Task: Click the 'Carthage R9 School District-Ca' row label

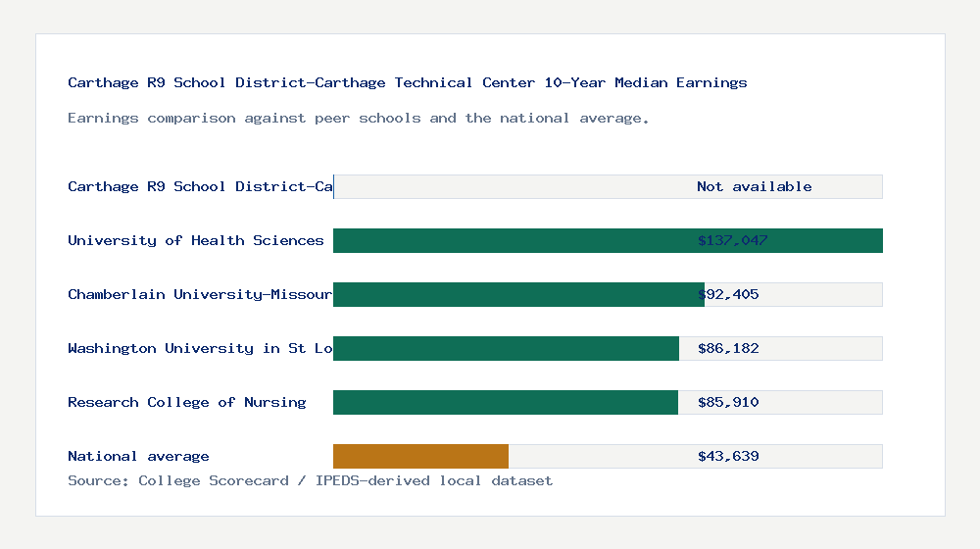Action: 200,186
